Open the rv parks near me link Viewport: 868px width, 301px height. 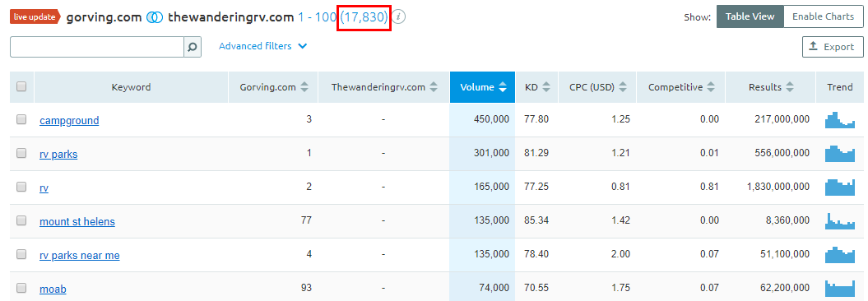[x=79, y=256]
